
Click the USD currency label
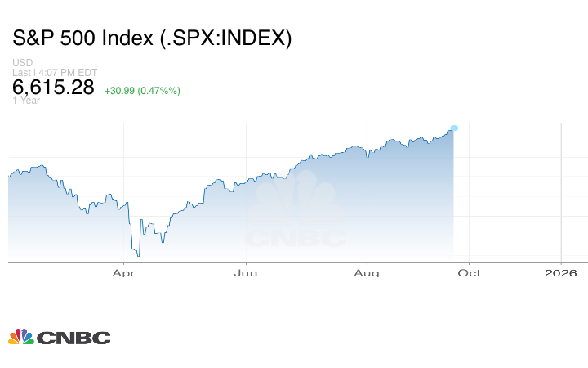click(x=21, y=63)
